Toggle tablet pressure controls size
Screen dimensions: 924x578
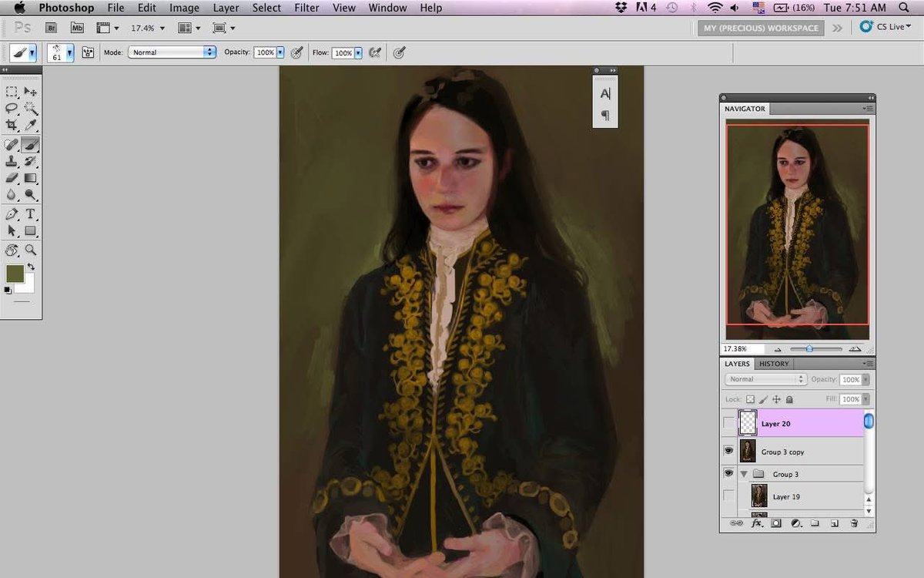tap(399, 53)
